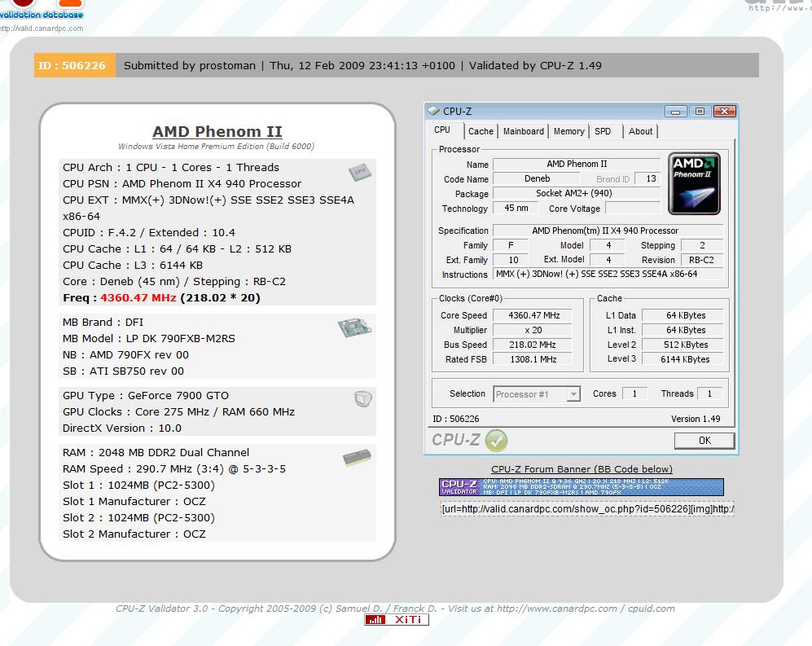812x646 pixels.
Task: Click the Submitted by prostoman header text
Action: [190, 65]
